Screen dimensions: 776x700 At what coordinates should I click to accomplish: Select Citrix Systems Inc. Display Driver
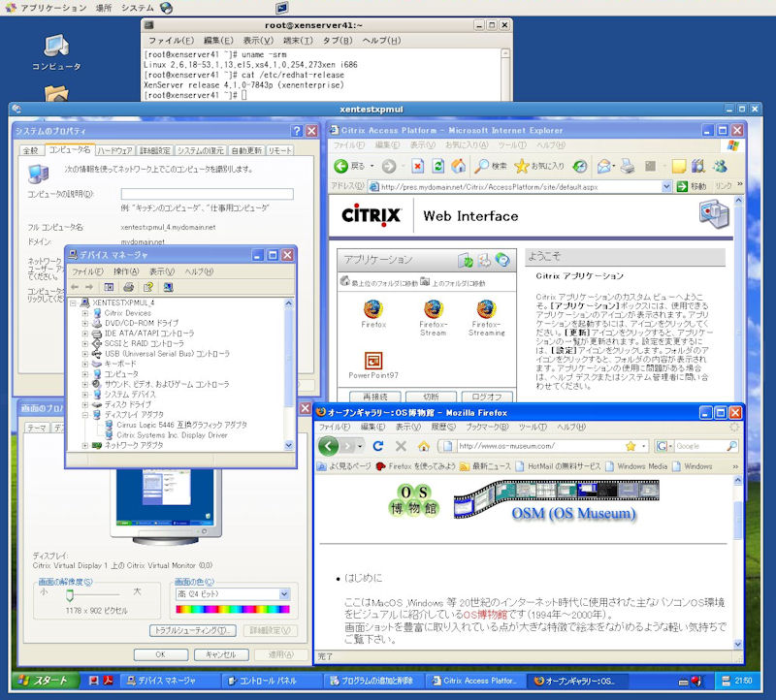172,435
